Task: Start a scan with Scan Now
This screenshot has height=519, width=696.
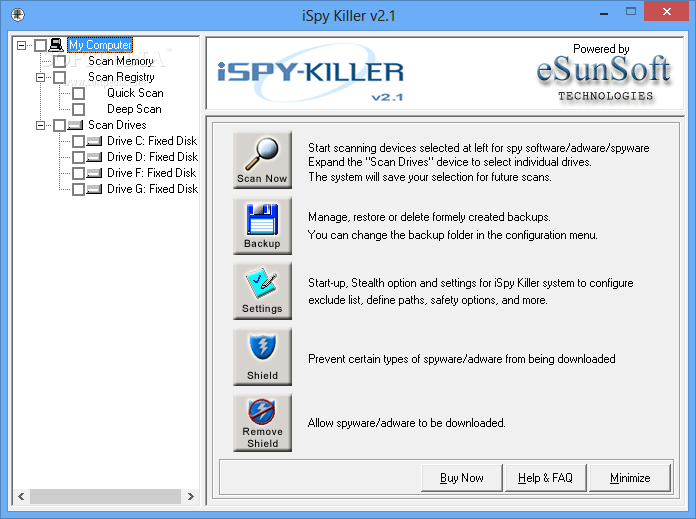Action: coord(262,160)
